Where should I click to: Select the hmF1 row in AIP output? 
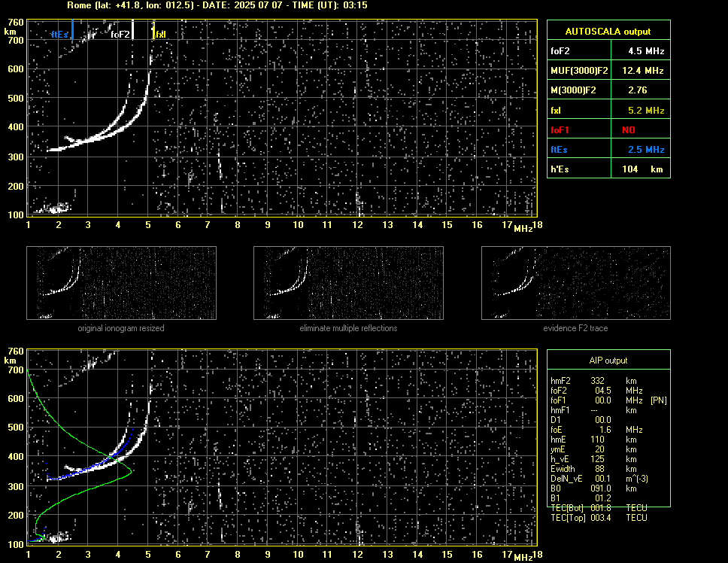(x=593, y=409)
